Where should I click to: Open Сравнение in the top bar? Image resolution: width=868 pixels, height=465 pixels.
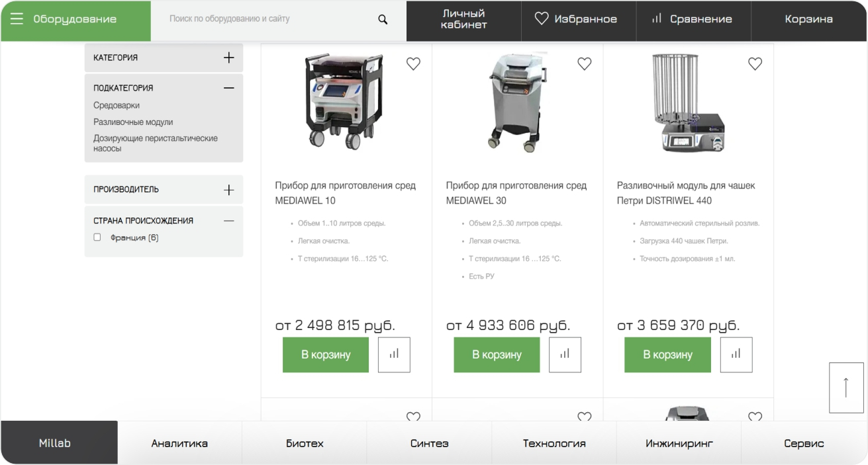coord(694,20)
